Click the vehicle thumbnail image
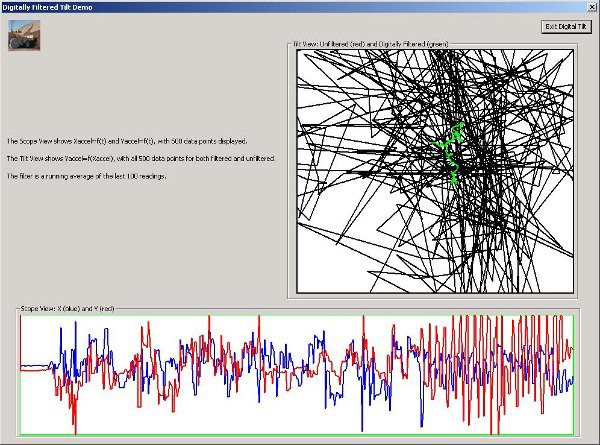The width and height of the screenshot is (600, 445). 24,36
